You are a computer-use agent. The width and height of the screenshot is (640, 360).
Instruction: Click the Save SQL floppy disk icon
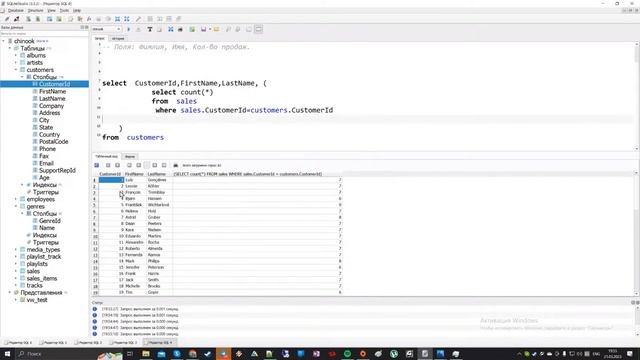click(203, 29)
